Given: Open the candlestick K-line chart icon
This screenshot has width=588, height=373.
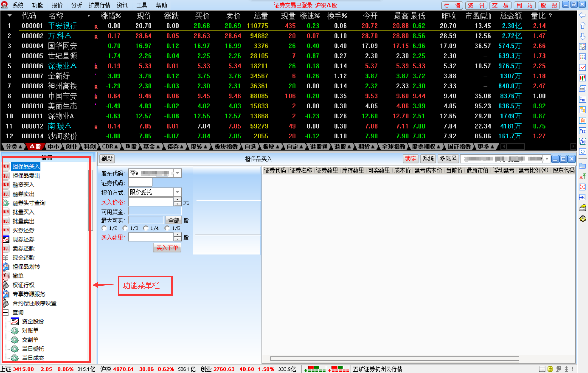Looking at the screenshot, I should [582, 78].
